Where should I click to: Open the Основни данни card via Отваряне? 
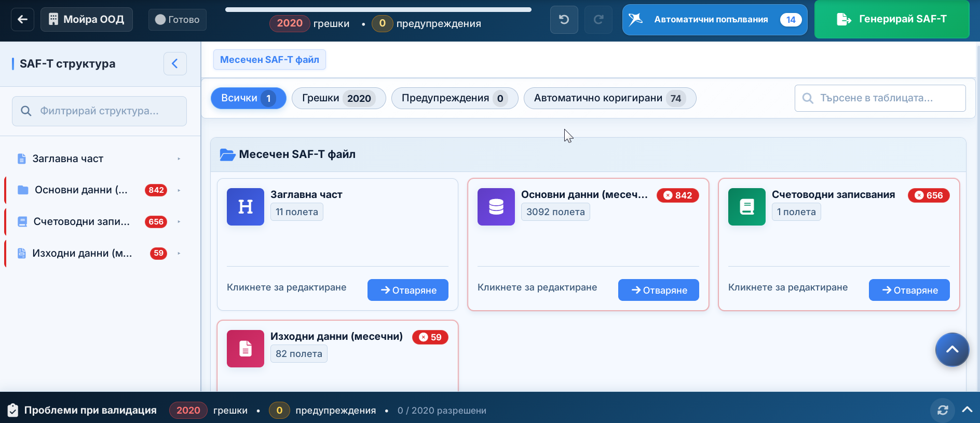(x=659, y=290)
